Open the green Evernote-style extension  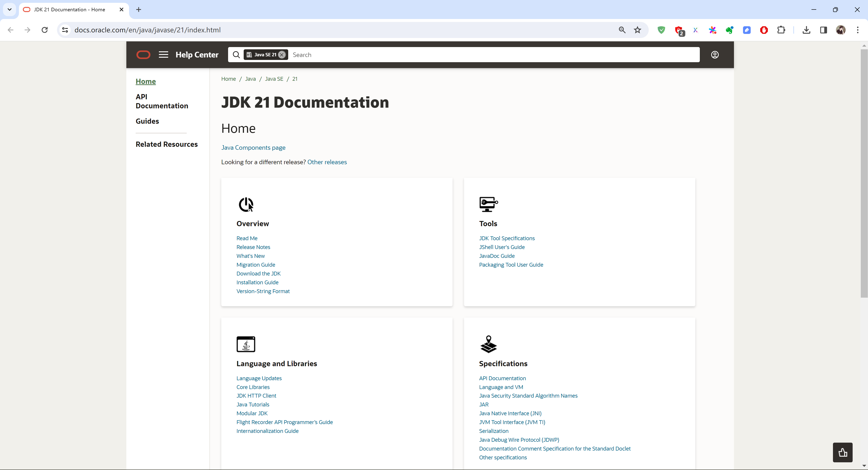point(729,30)
